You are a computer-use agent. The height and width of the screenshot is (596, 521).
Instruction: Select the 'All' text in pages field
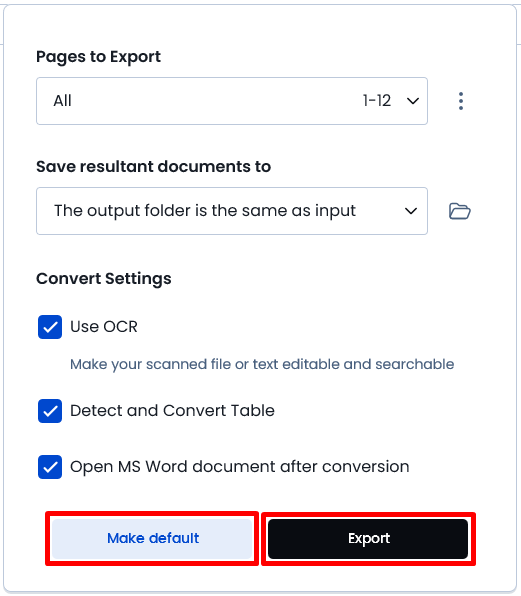tap(62, 101)
